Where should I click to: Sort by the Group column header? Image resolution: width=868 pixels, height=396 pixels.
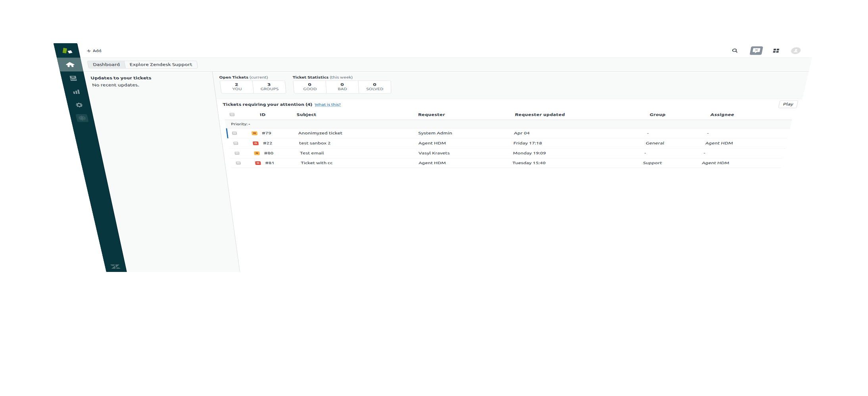[x=657, y=115]
